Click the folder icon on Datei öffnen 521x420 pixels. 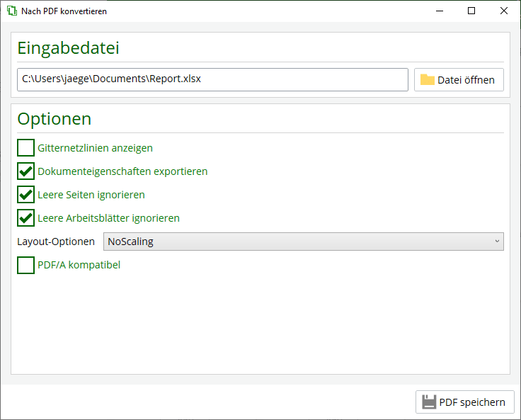pyautogui.click(x=427, y=80)
